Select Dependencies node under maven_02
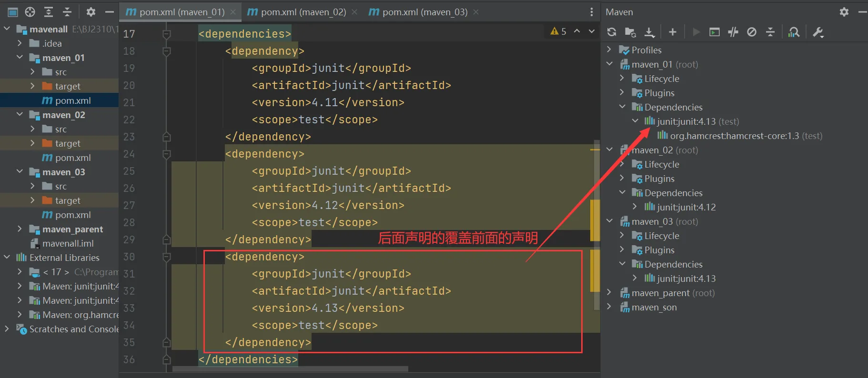868x378 pixels. click(667, 193)
